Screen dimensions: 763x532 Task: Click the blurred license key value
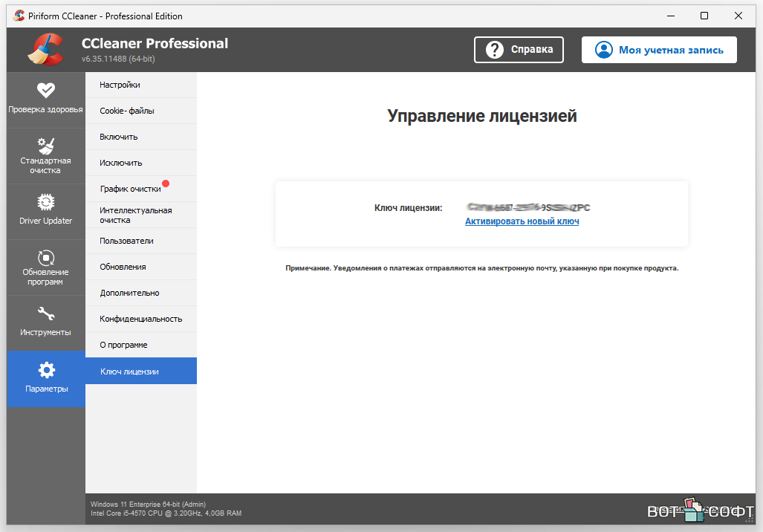[x=528, y=208]
